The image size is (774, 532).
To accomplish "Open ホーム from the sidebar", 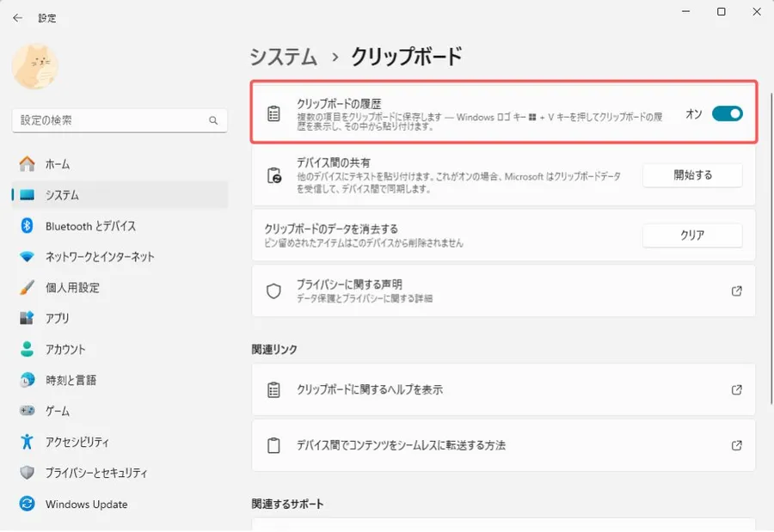I will (58, 164).
